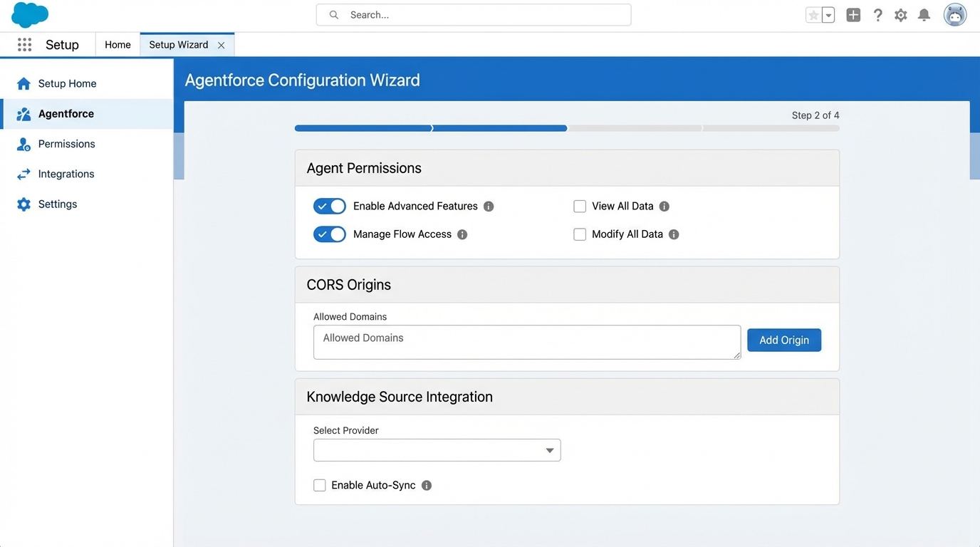Screen dimensions: 980x547
Task: Switch to the Home tab
Action: coord(117,44)
